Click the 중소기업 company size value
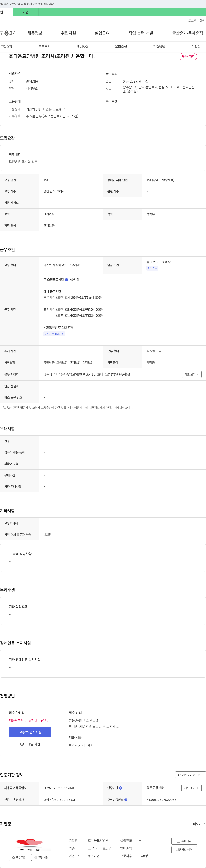Viewport: 206px width, 868px height. tap(94, 856)
